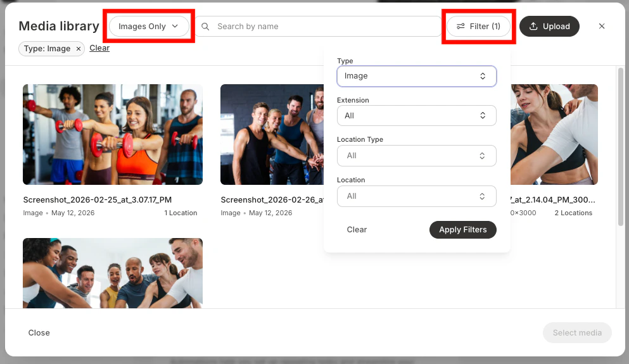Open the Extension dropdown
629x364 pixels.
417,115
